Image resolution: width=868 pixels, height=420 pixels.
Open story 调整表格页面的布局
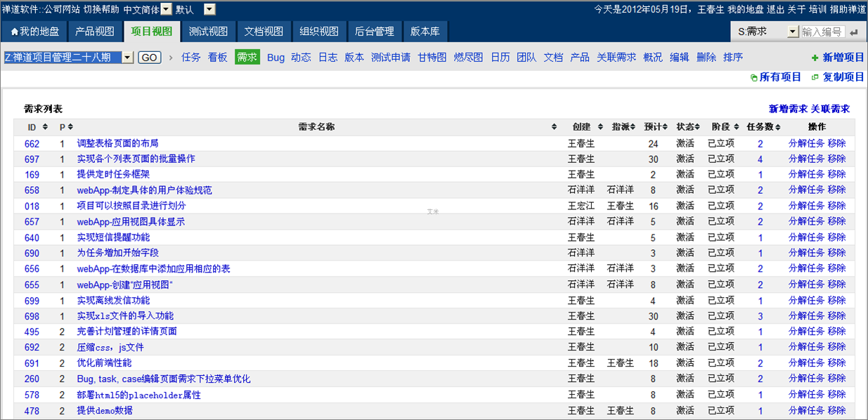click(117, 143)
